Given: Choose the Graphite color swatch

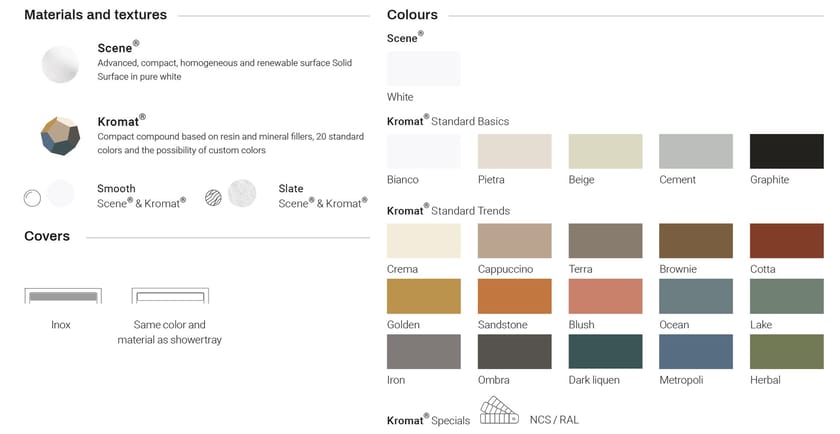Looking at the screenshot, I should [786, 151].
